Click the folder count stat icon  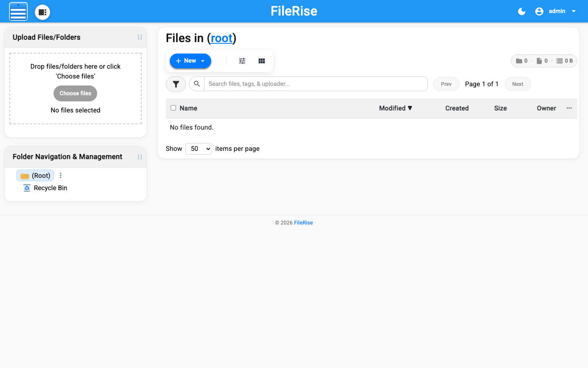pos(519,61)
